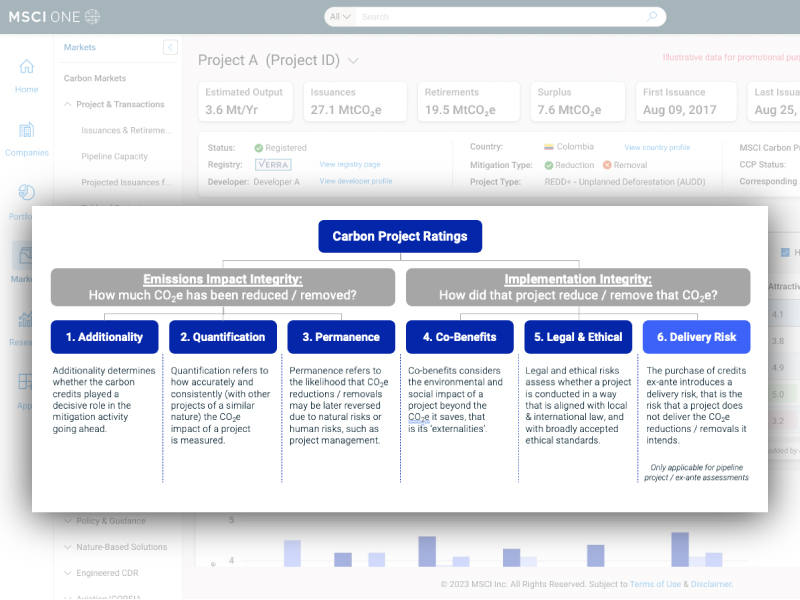Open the Home icon in sidebar
This screenshot has width=800, height=600.
point(26,68)
